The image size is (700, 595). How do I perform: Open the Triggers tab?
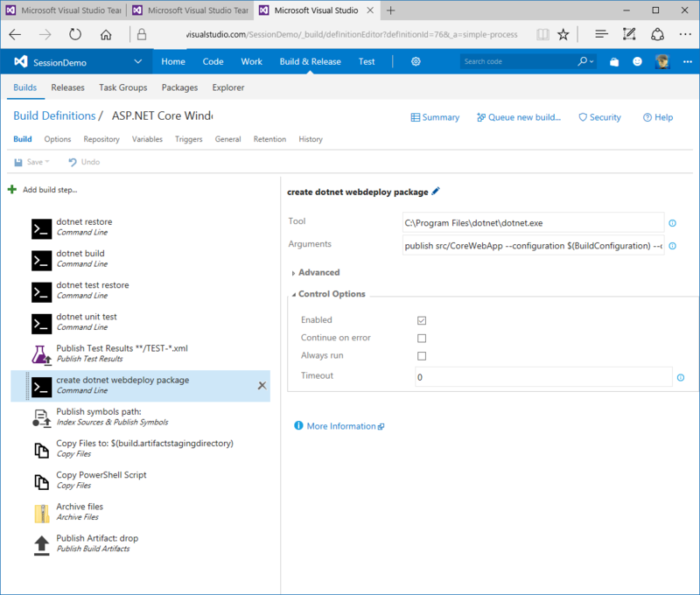point(188,139)
